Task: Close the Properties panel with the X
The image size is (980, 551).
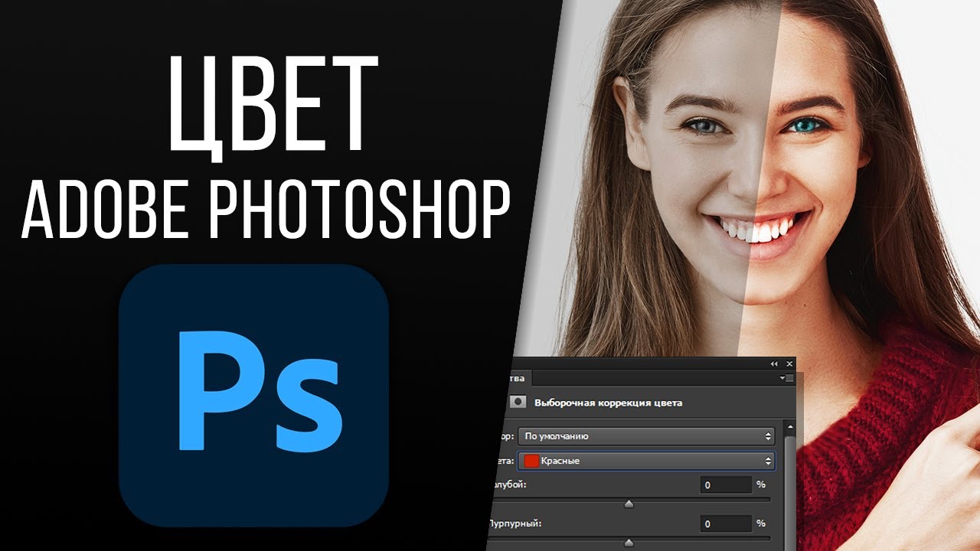Action: [x=789, y=364]
